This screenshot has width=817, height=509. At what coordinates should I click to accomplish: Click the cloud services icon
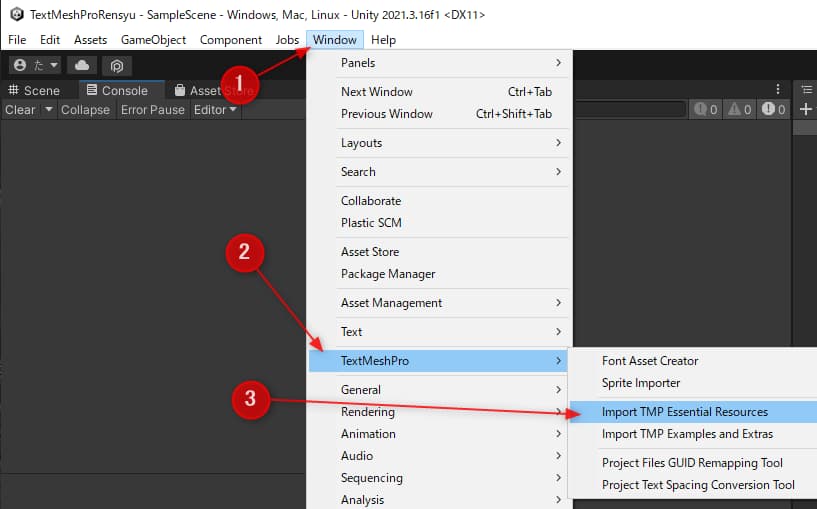tap(82, 65)
